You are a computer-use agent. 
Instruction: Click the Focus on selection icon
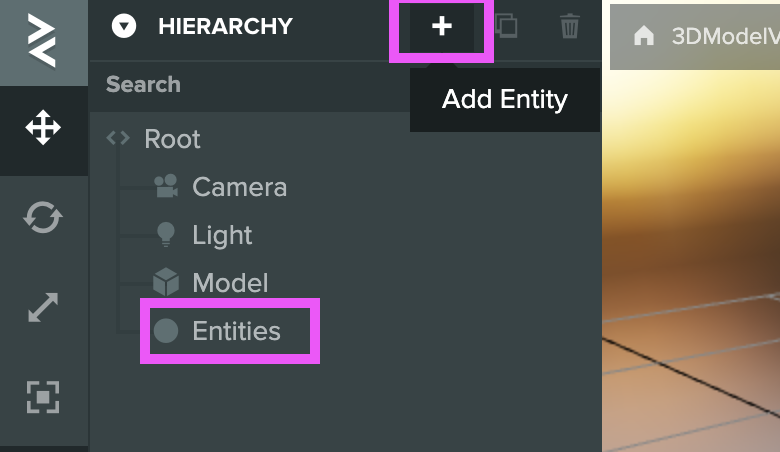[43, 396]
